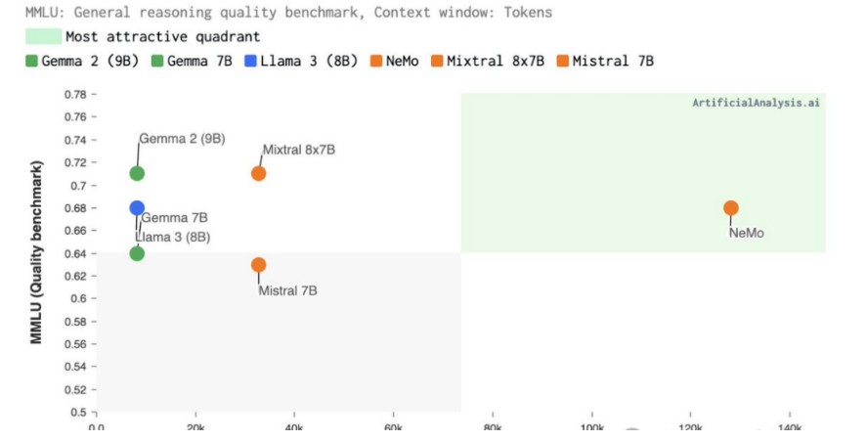This screenshot has height=441, width=868.
Task: Open the ArtificialAnalysis.ai watermark link
Action: [x=756, y=103]
